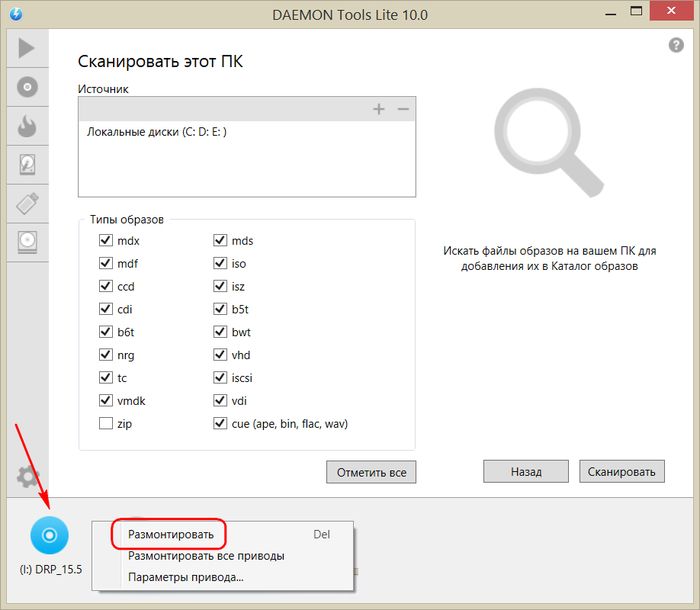The image size is (700, 610).
Task: Click the help question mark icon
Action: point(676,45)
